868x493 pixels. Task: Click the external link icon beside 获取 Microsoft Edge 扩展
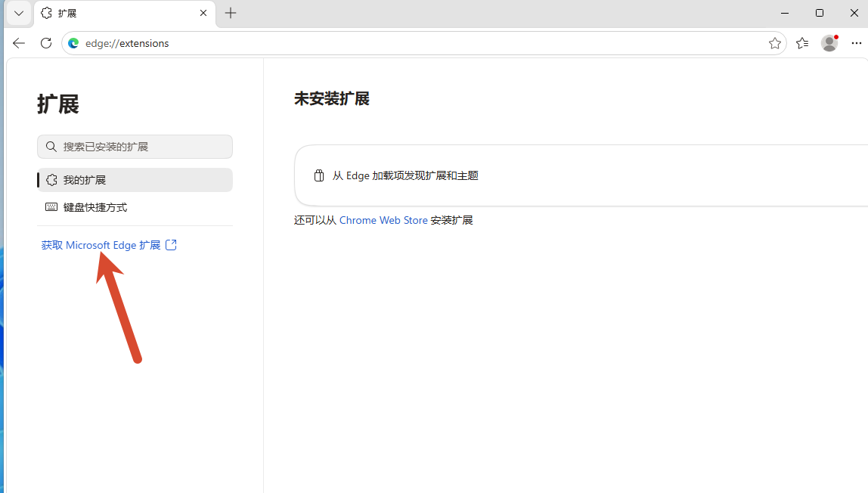[171, 245]
